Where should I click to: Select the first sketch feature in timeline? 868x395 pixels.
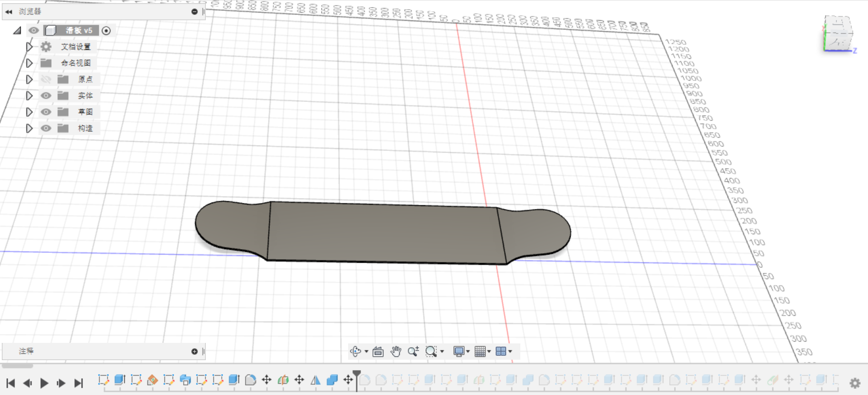pos(103,380)
